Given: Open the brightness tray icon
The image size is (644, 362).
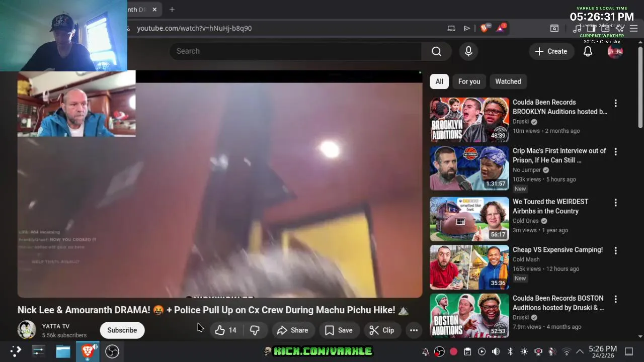Looking at the screenshot, I should tap(524, 351).
